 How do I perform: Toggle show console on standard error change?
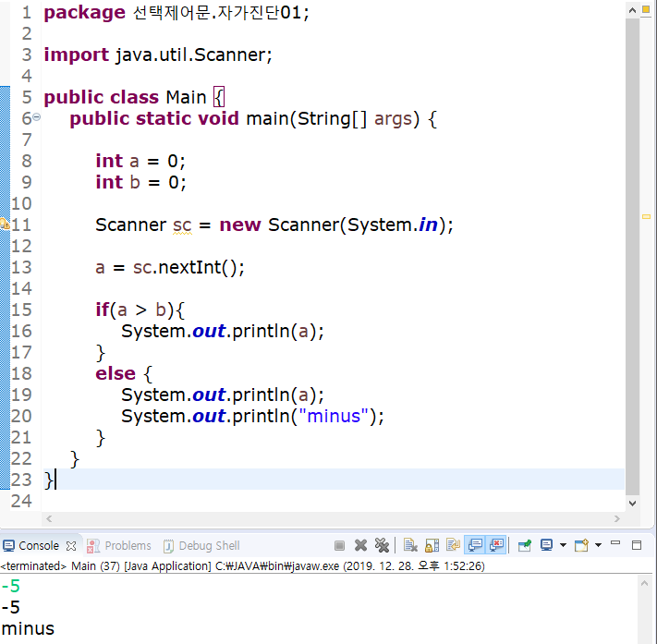point(496,545)
